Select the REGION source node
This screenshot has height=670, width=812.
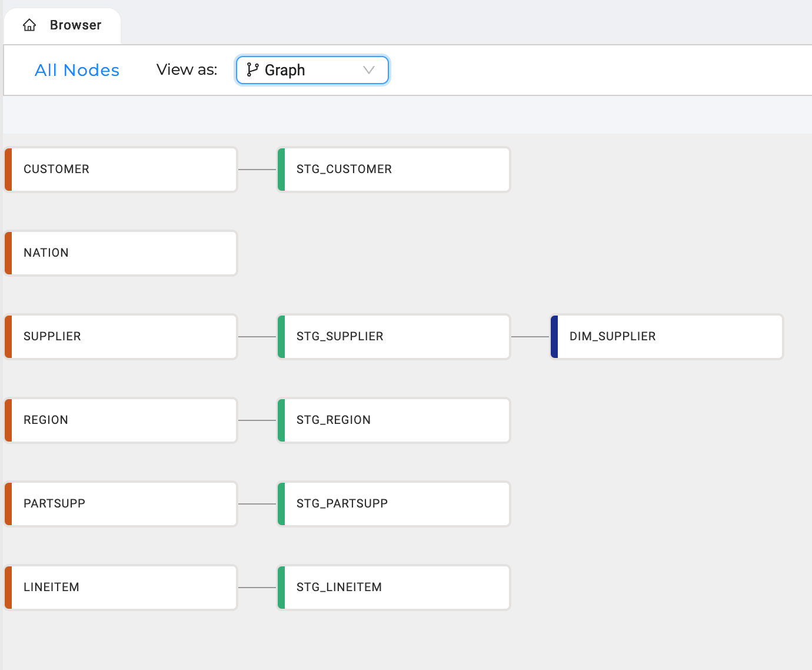pyautogui.click(x=121, y=420)
